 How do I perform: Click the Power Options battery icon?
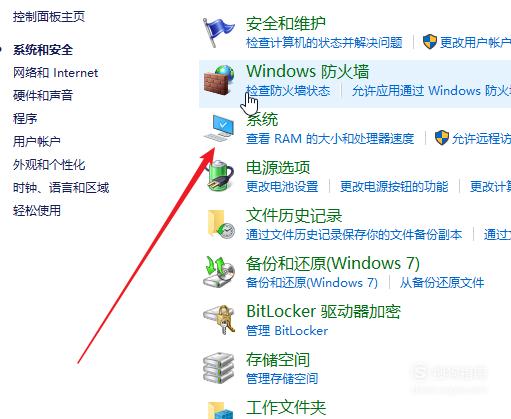pos(219,176)
